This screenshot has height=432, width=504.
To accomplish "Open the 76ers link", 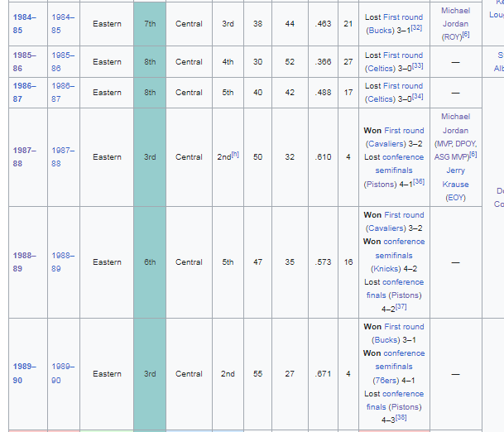I will (x=386, y=381).
